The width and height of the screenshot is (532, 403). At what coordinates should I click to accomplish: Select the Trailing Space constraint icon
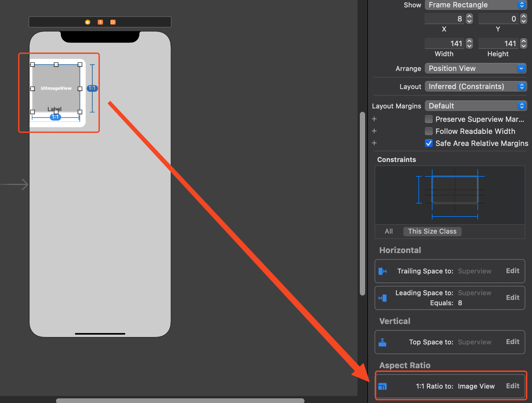coord(382,271)
